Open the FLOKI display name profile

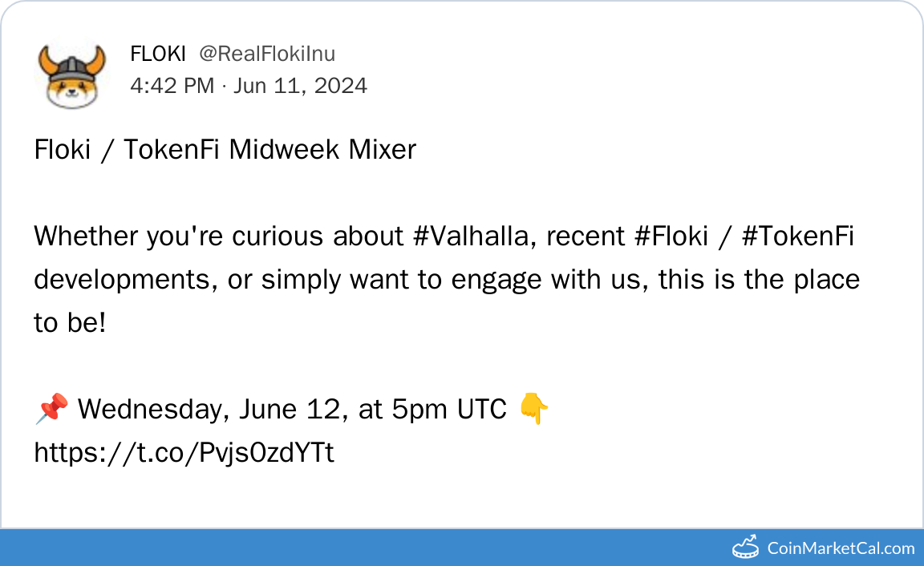click(x=157, y=54)
